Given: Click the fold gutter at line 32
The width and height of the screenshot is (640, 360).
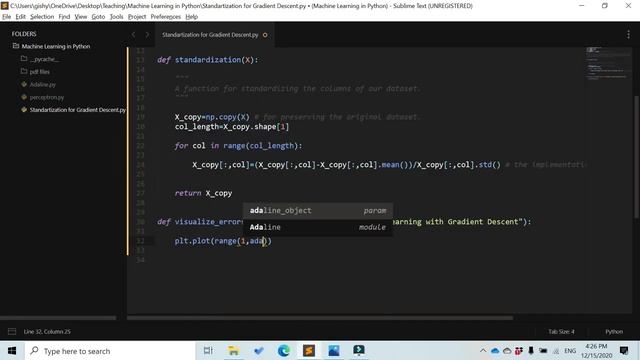Looking at the screenshot, I should coord(150,241).
